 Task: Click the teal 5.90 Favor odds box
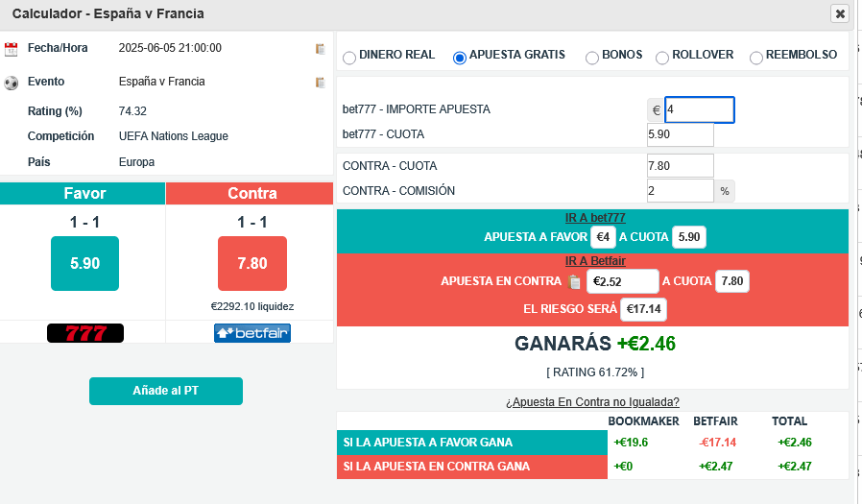tap(85, 263)
